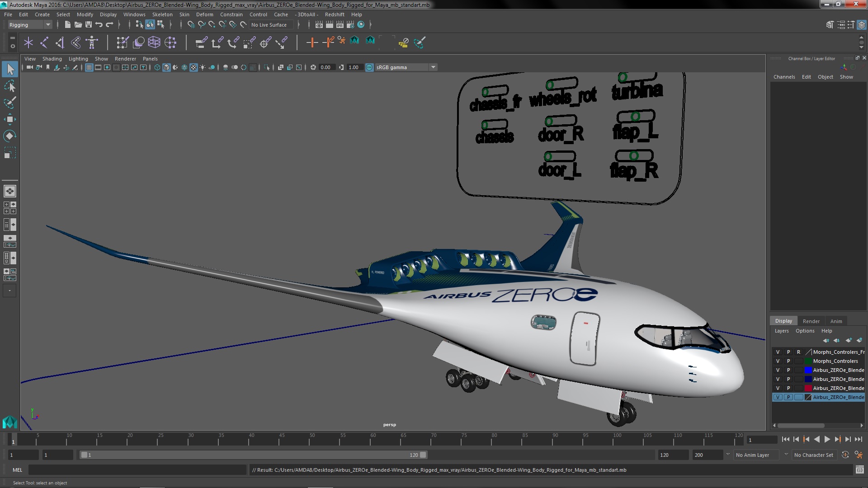Open the Lighting menu in the viewport

point(78,59)
